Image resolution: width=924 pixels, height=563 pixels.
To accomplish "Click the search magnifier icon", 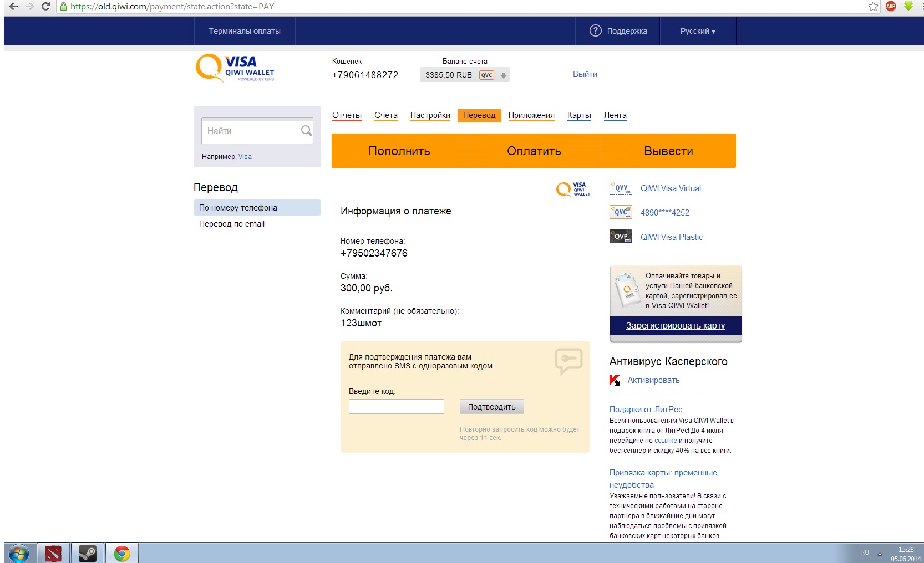I will pos(306,131).
